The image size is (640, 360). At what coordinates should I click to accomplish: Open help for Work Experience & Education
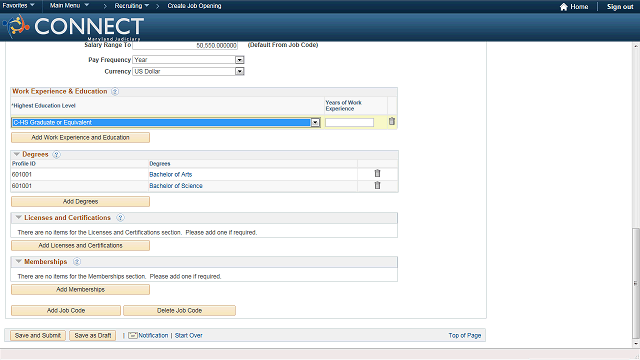[115, 91]
